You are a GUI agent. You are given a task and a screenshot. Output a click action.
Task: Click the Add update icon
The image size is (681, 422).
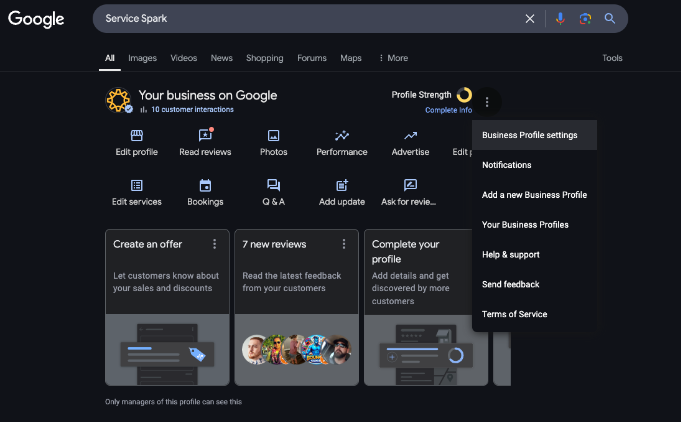pos(342,185)
